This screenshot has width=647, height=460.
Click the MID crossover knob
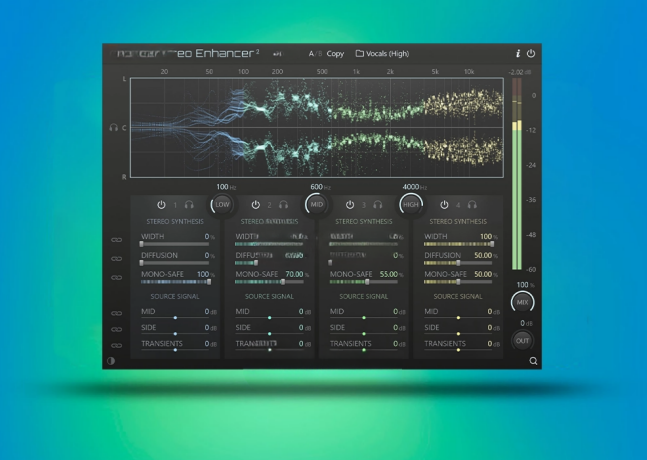point(316,205)
